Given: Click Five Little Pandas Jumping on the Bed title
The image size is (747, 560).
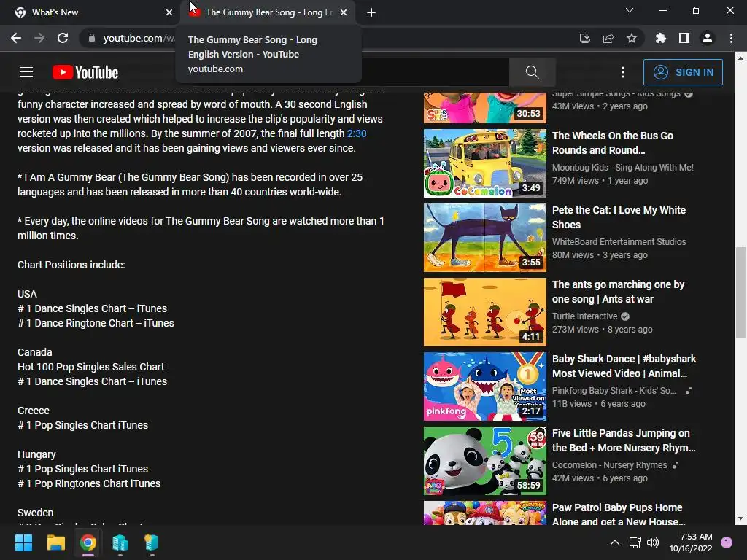Looking at the screenshot, I should tap(624, 440).
